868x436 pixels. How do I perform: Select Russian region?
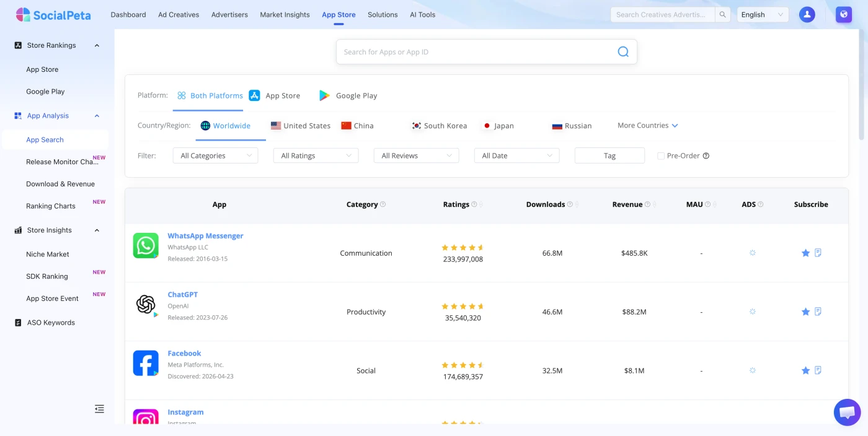(572, 126)
